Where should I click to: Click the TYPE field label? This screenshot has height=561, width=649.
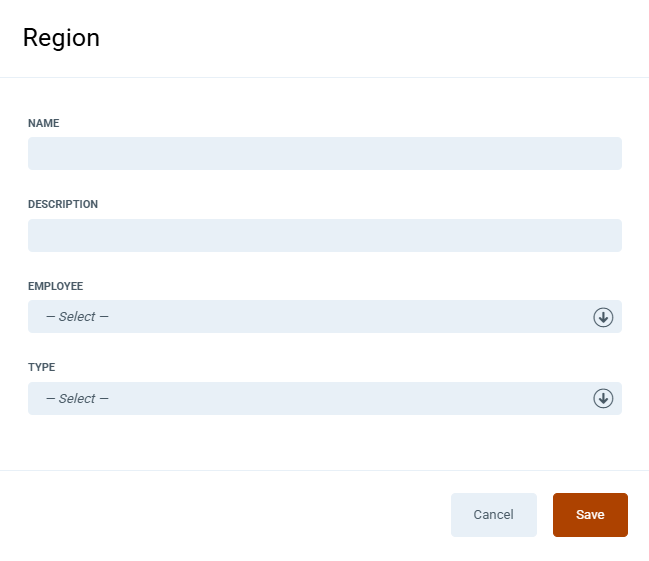pyautogui.click(x=41, y=367)
